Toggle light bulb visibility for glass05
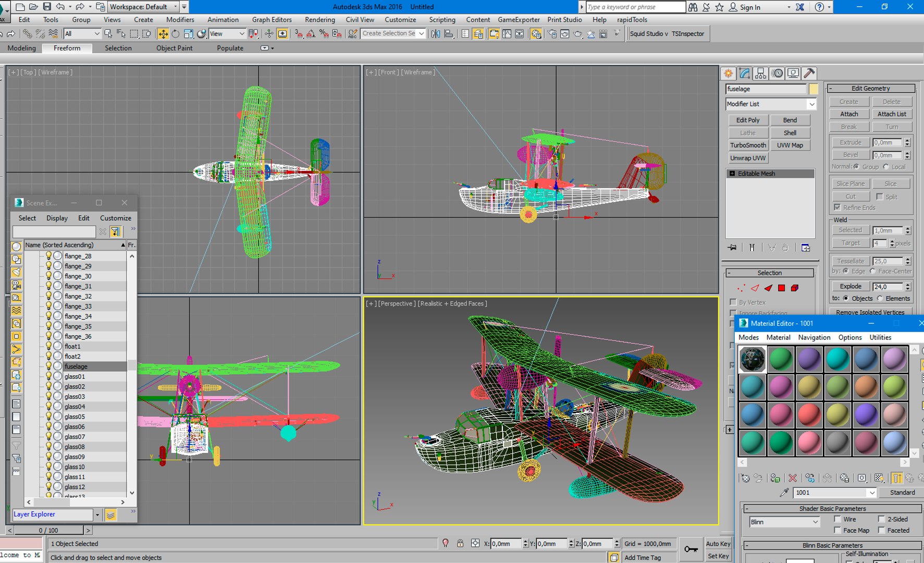The width and height of the screenshot is (924, 563). [48, 416]
